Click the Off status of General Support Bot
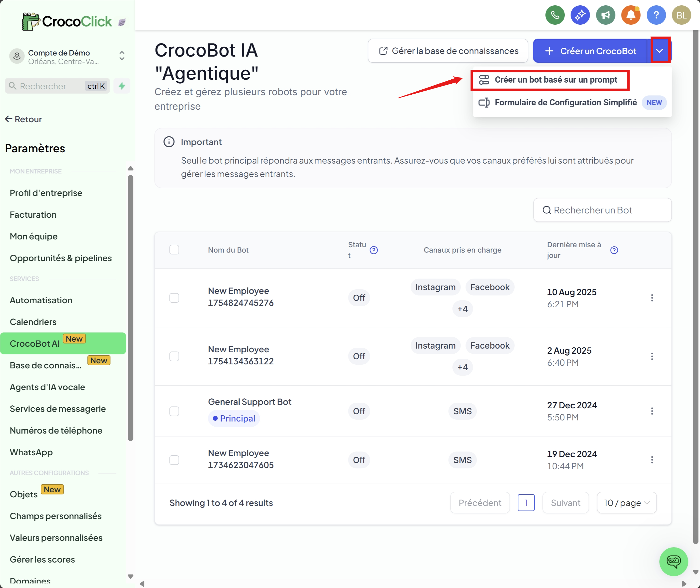Image resolution: width=700 pixels, height=588 pixels. click(x=359, y=411)
